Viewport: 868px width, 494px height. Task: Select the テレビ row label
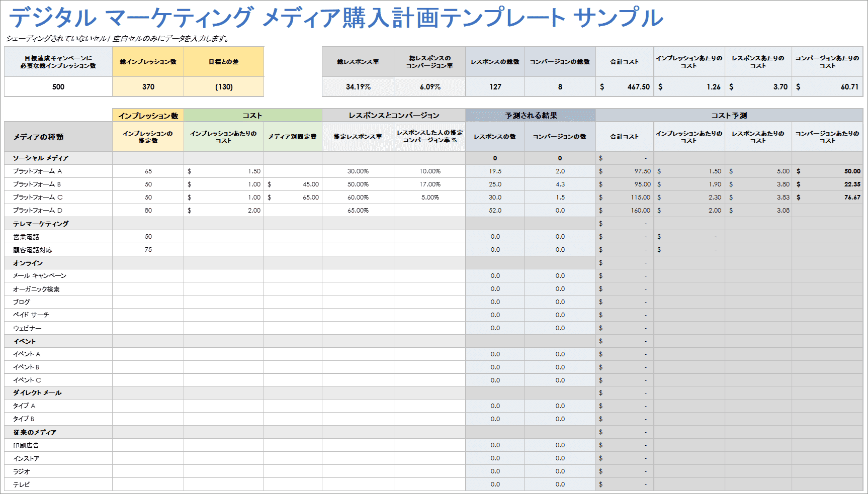point(22,484)
